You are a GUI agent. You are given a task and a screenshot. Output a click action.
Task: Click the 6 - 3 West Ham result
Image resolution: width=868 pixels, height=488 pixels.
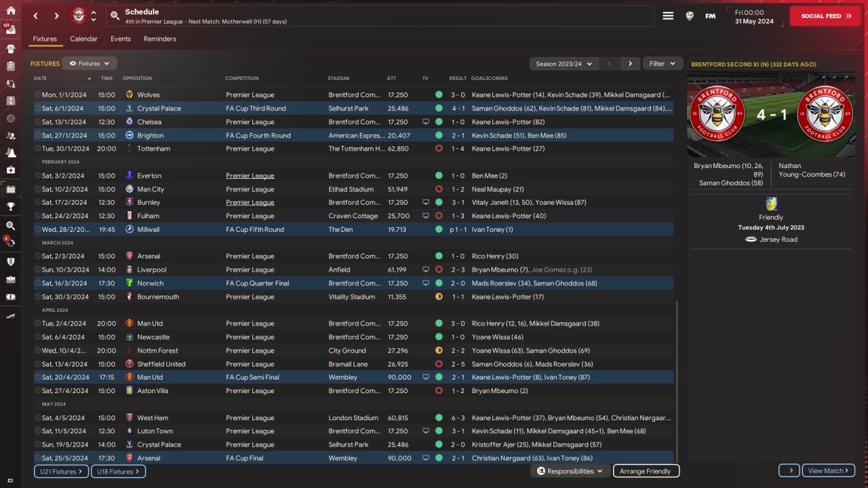point(458,418)
